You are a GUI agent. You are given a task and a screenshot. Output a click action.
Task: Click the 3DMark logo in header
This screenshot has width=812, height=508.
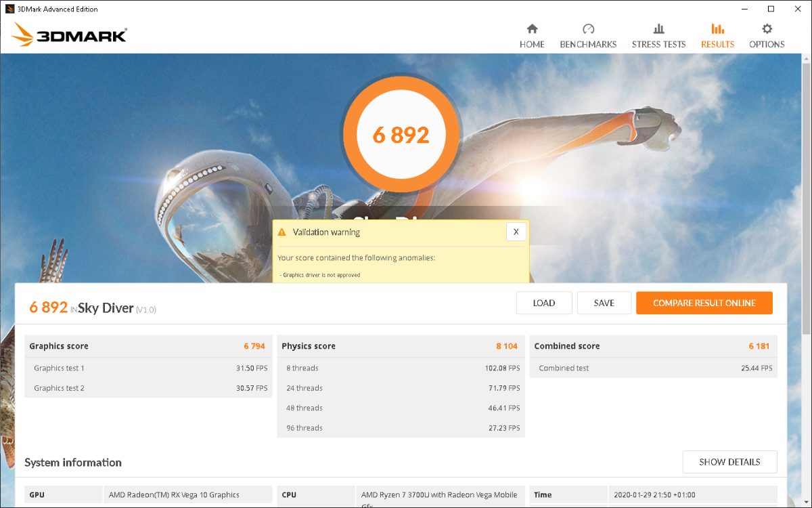tap(69, 35)
